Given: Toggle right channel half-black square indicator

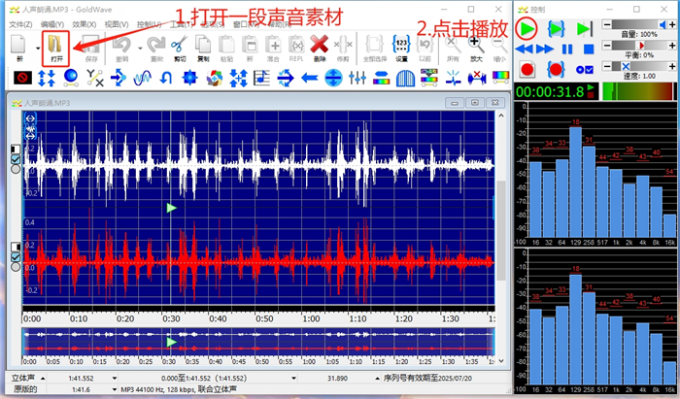Looking at the screenshot, I should click(x=15, y=247).
